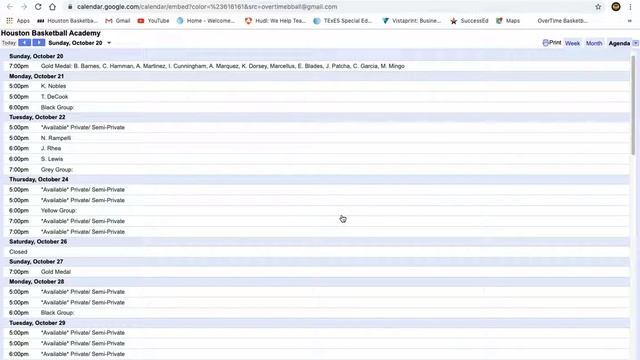Open the Home - Welcome bookmark
Viewport: 640px width, 360px height.
(x=206, y=20)
